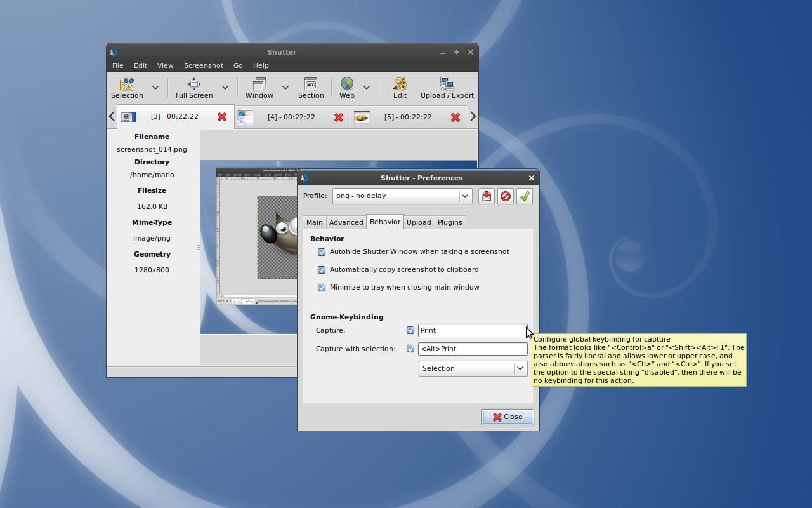The height and width of the screenshot is (508, 812).
Task: Save the current profile with the save icon
Action: (487, 196)
